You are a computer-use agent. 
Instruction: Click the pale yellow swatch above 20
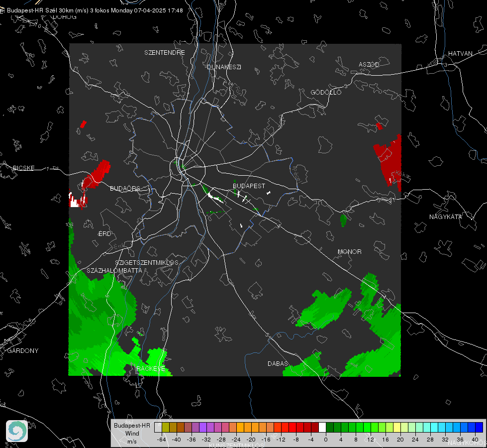pos(397,428)
